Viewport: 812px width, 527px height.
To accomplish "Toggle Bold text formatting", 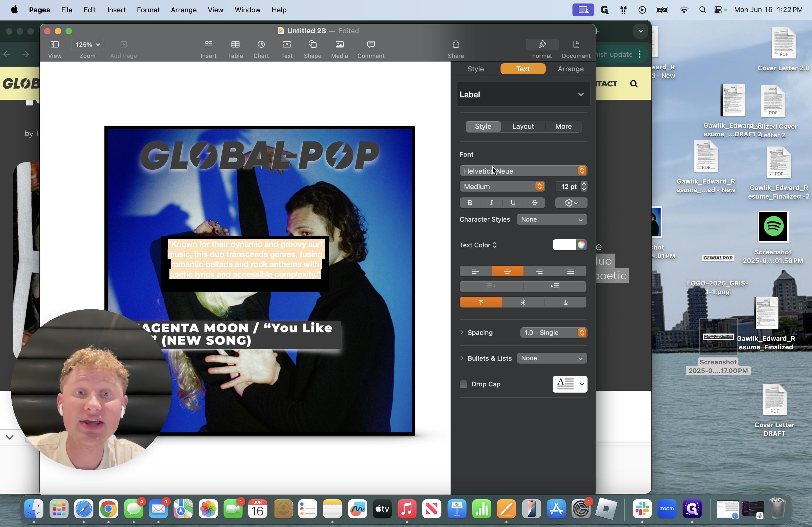I will coord(470,203).
